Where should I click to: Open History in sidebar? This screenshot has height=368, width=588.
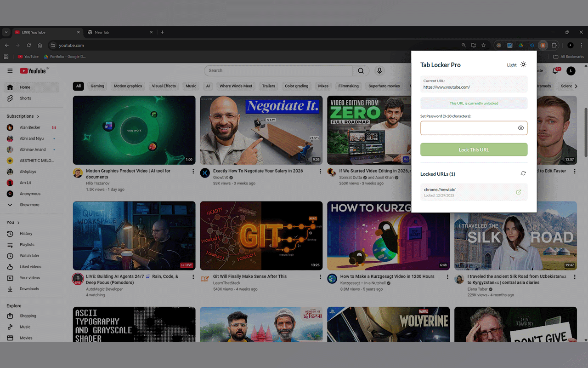click(31, 234)
